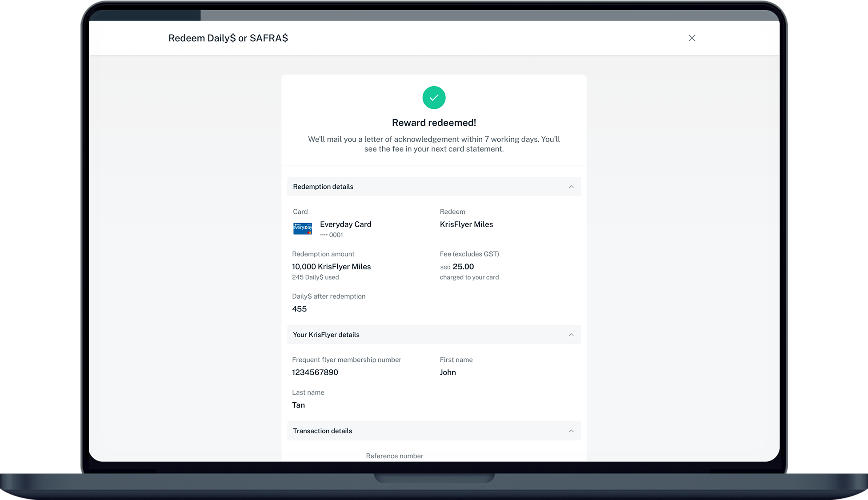Close the Redeem Daily$ dialog
The image size is (868, 500).
tap(692, 38)
